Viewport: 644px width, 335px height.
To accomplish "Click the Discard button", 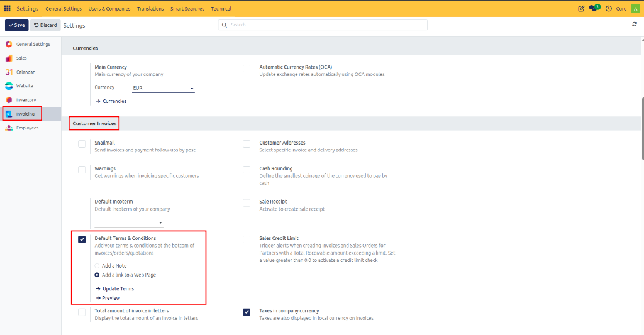I will 45,25.
